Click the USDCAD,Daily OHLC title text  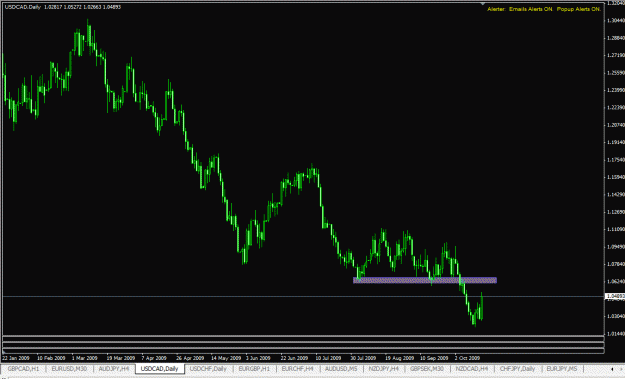click(x=63, y=7)
